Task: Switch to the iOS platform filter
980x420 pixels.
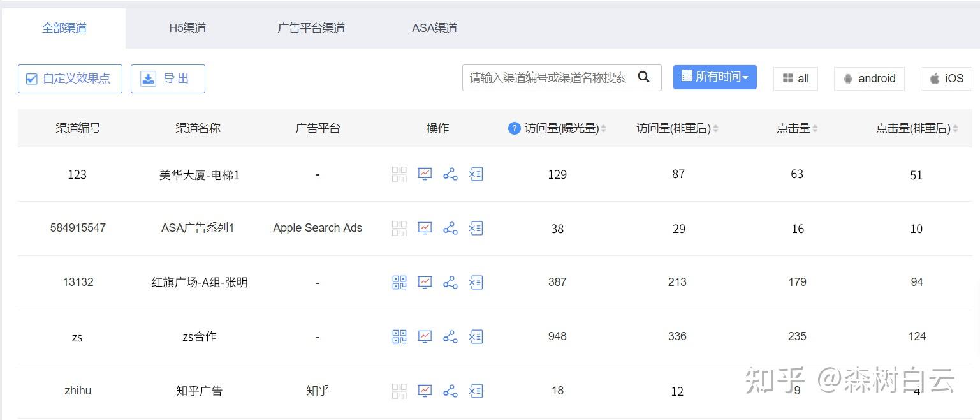Action: 946,79
